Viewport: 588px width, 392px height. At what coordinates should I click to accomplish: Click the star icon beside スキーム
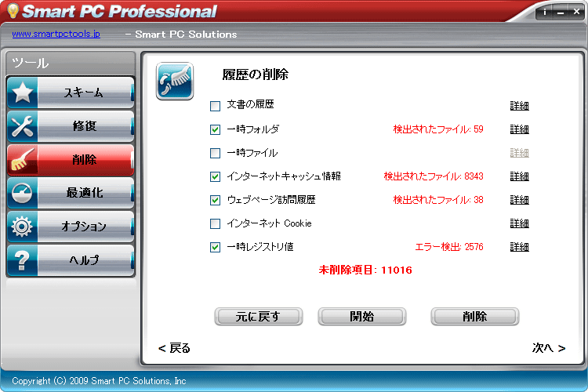tap(23, 93)
